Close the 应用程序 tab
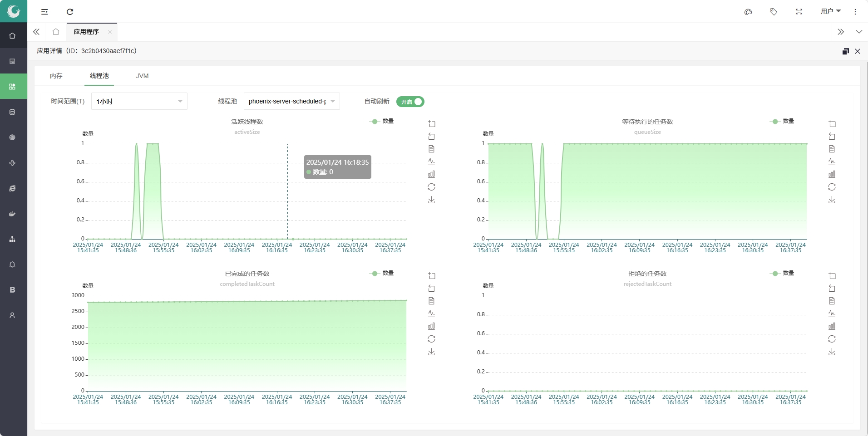 (110, 32)
